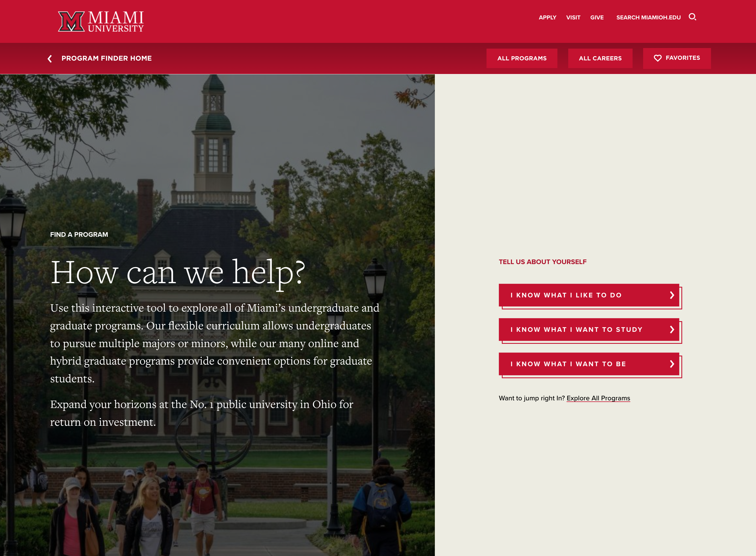The width and height of the screenshot is (756, 556).
Task: Click arrow on 'I Know What I Want To Be'
Action: (672, 364)
